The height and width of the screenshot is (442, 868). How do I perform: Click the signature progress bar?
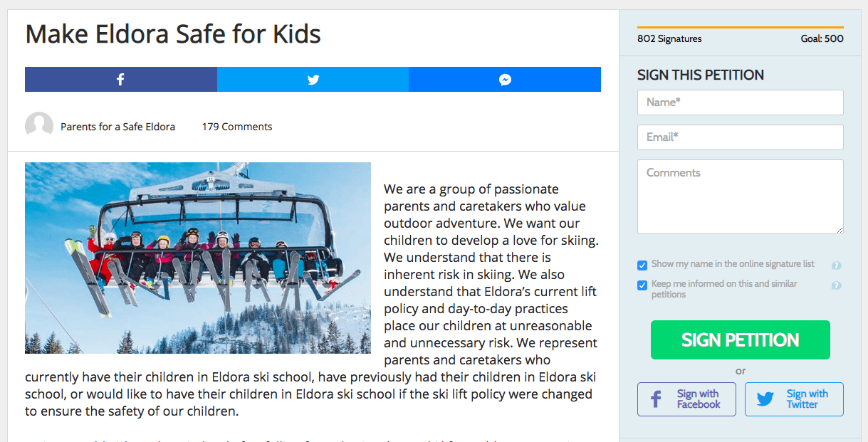tap(741, 28)
